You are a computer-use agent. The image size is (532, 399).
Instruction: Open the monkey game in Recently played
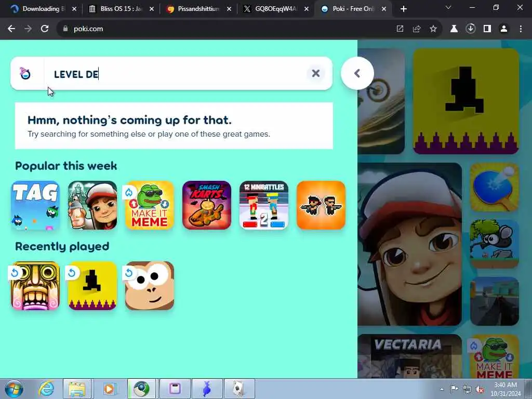coord(149,286)
